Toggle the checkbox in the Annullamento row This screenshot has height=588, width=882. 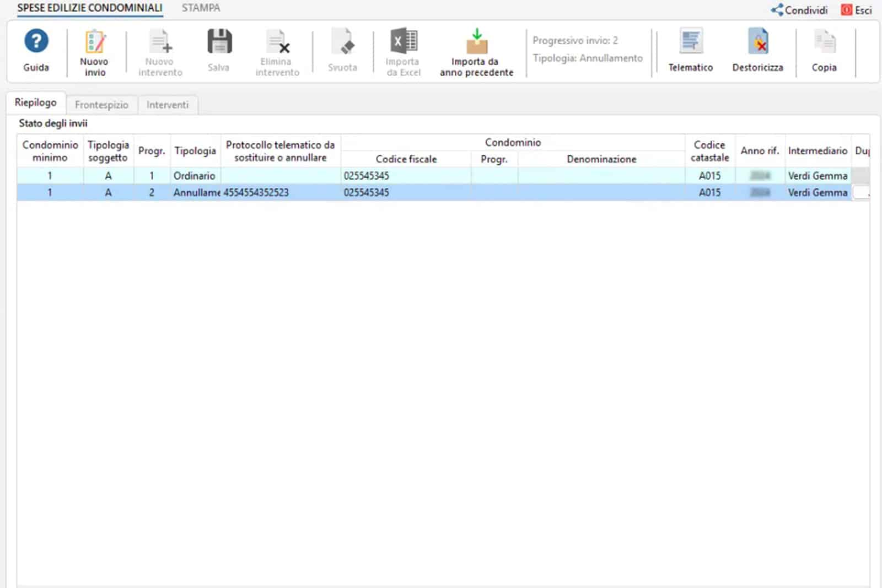point(861,192)
